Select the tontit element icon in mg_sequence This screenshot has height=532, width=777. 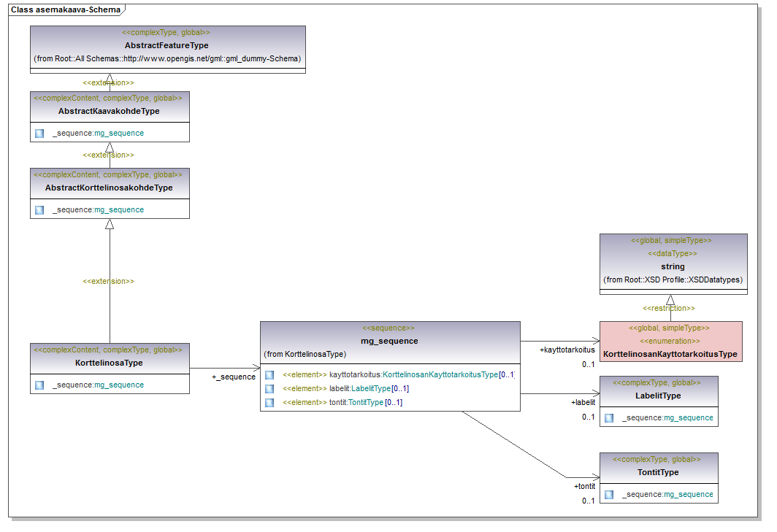tap(269, 403)
